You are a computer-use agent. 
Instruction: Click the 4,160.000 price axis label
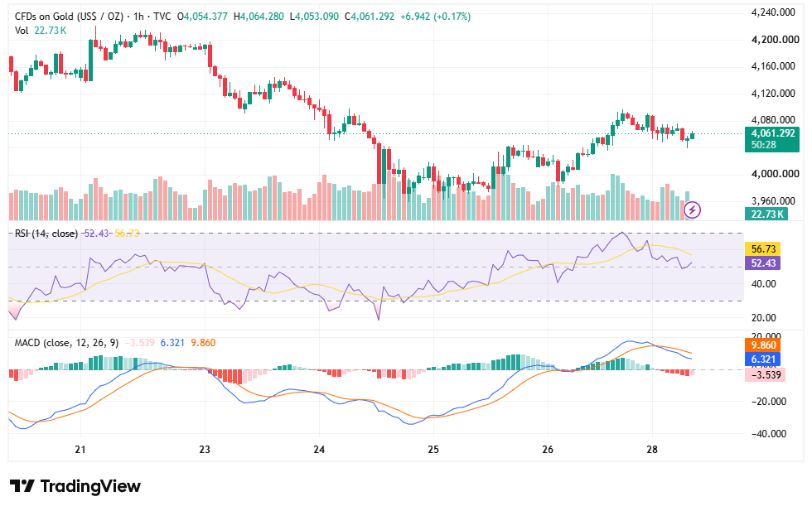[x=773, y=66]
